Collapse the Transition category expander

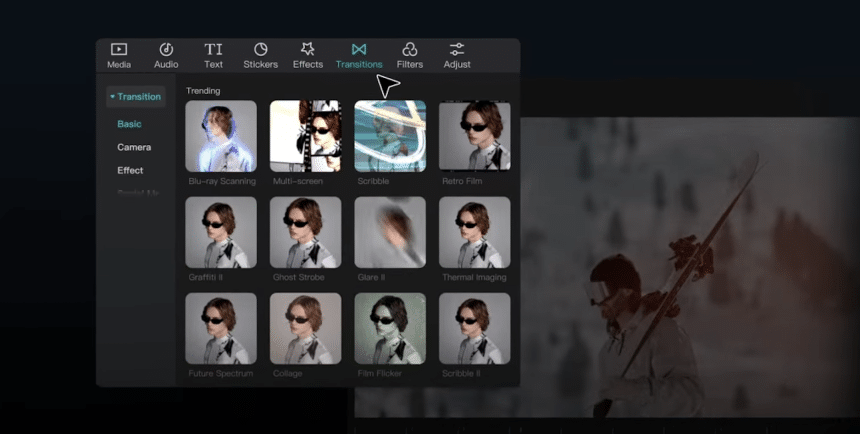click(113, 97)
